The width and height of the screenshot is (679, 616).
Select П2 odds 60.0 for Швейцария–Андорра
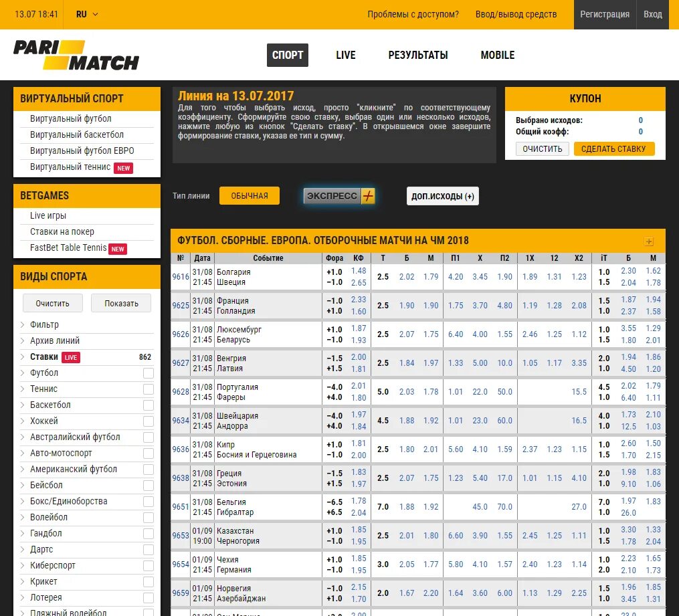(x=504, y=420)
